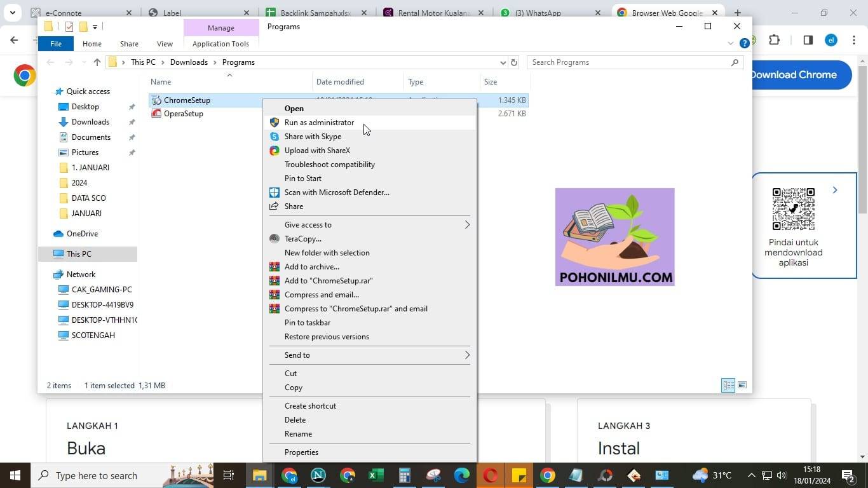Switch to the View ribbon tab
Screen dimensions: 868x488
[x=165, y=44]
